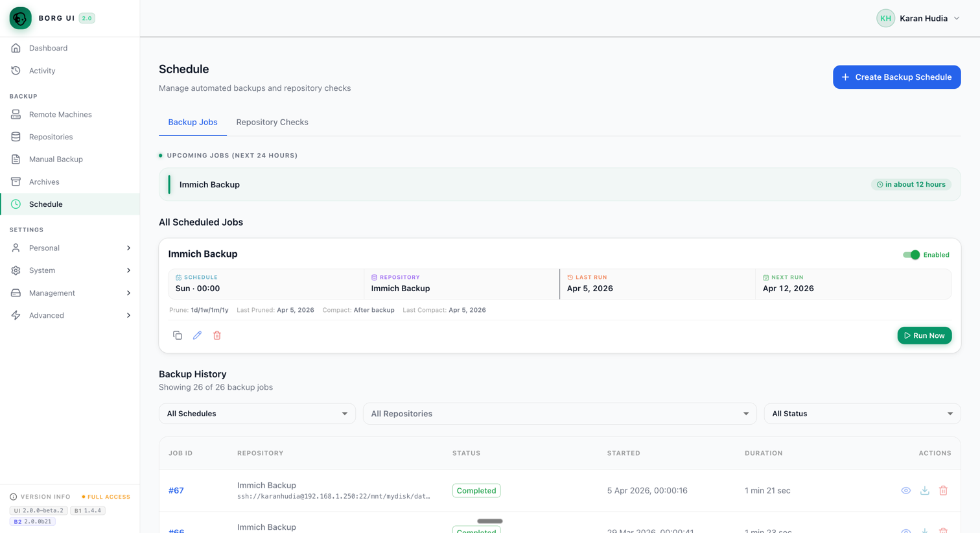Delete the Immich Backup schedule trash icon
980x533 pixels.
(217, 335)
